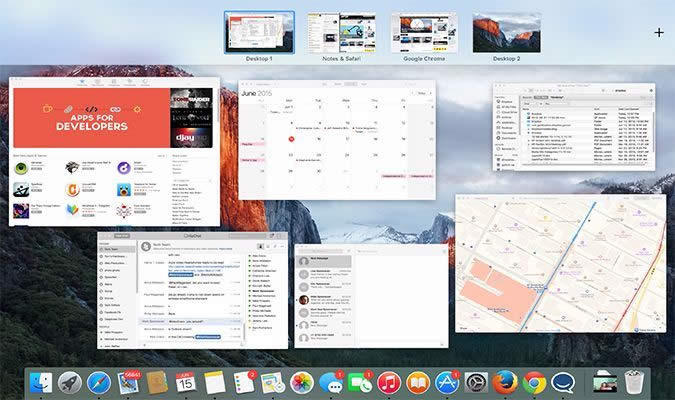This screenshot has height=400, width=675.
Task: Switch to the Notes & Safari space
Action: (x=342, y=32)
